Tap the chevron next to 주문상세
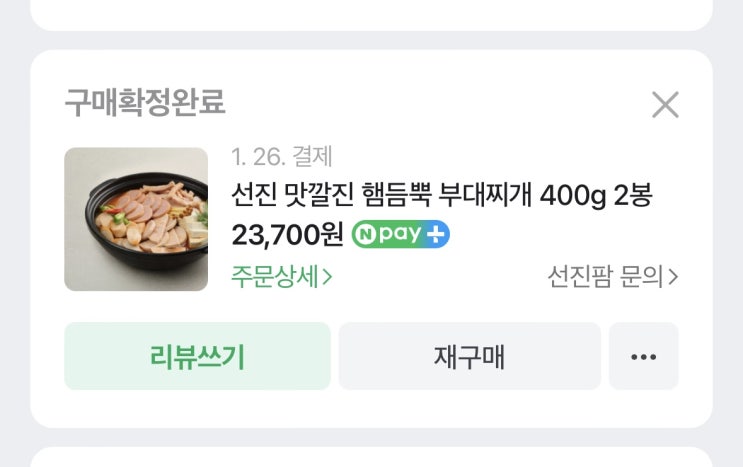743x467 pixels. click(327, 277)
